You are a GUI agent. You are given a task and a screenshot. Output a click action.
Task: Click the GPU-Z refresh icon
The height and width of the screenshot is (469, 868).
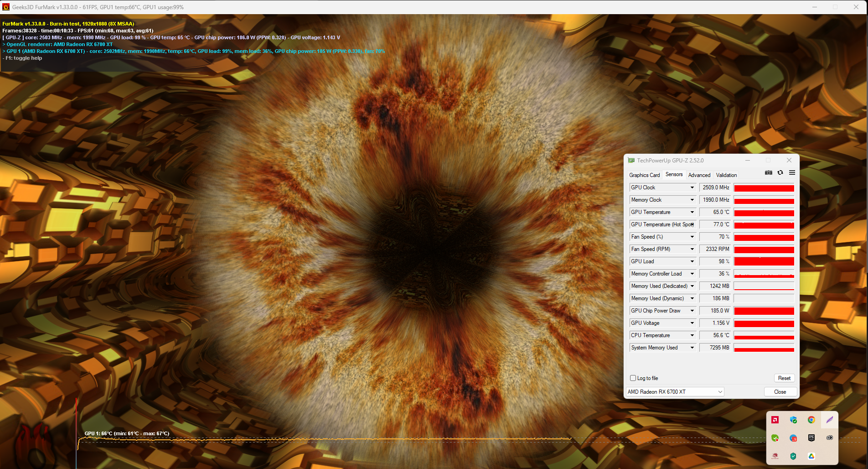pos(780,172)
